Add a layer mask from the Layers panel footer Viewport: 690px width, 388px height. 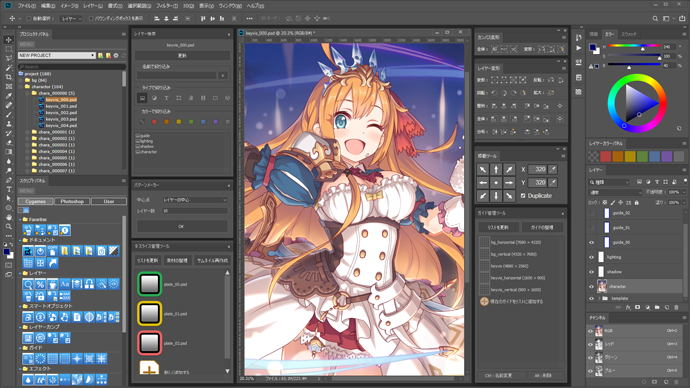(x=638, y=307)
